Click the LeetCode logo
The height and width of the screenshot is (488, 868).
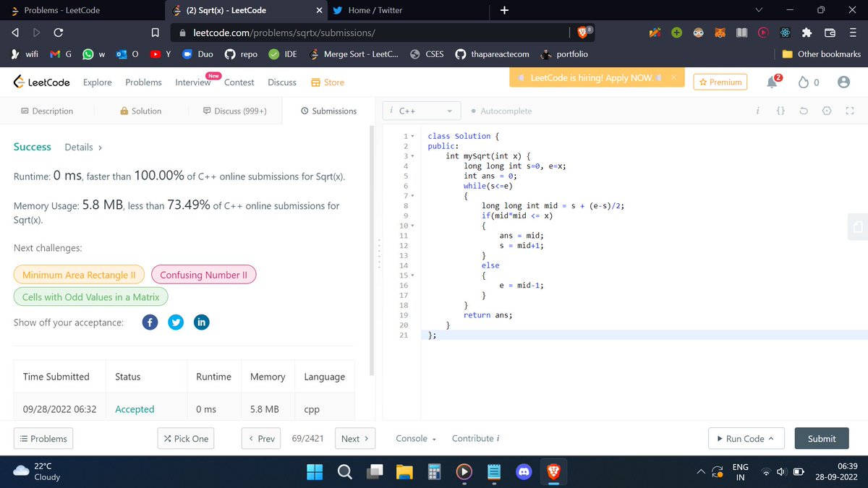tap(41, 82)
